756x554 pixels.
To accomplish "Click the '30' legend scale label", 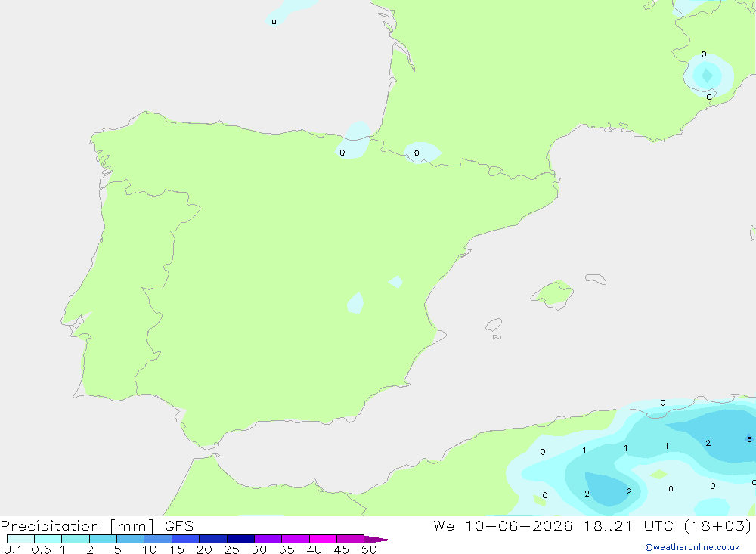I will coord(259,549).
